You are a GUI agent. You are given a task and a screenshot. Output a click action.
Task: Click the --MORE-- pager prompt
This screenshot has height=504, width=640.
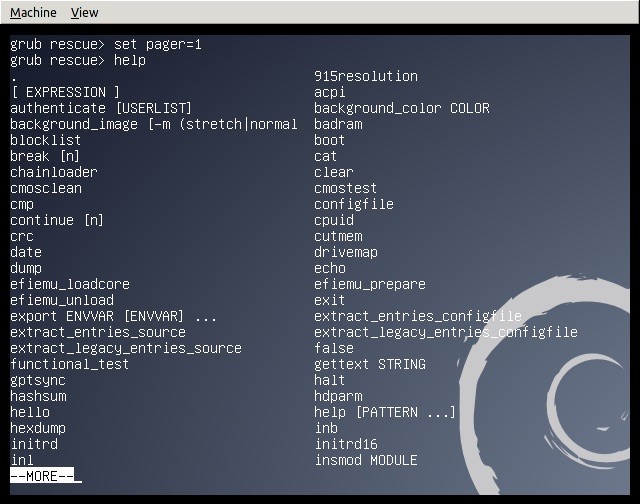click(x=42, y=476)
